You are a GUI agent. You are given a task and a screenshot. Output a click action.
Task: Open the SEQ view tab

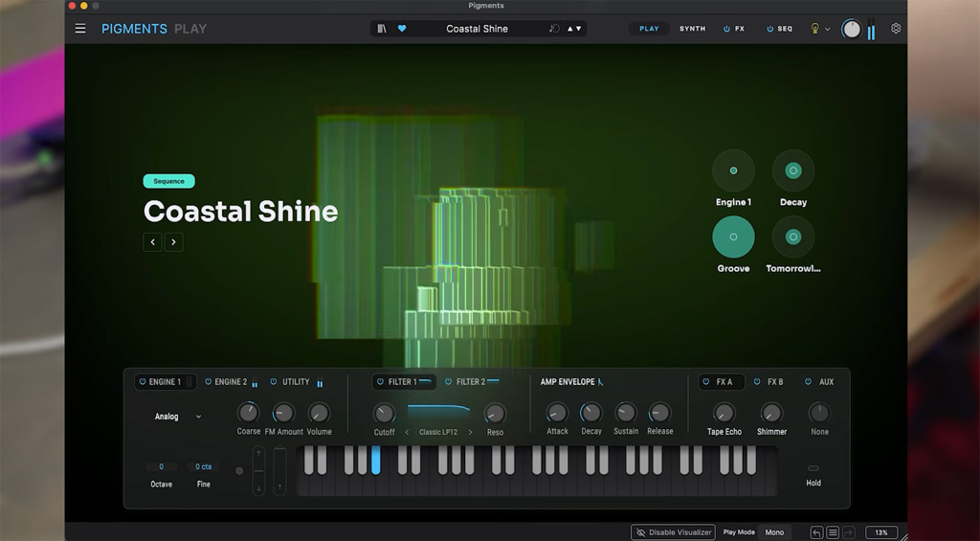coord(785,29)
